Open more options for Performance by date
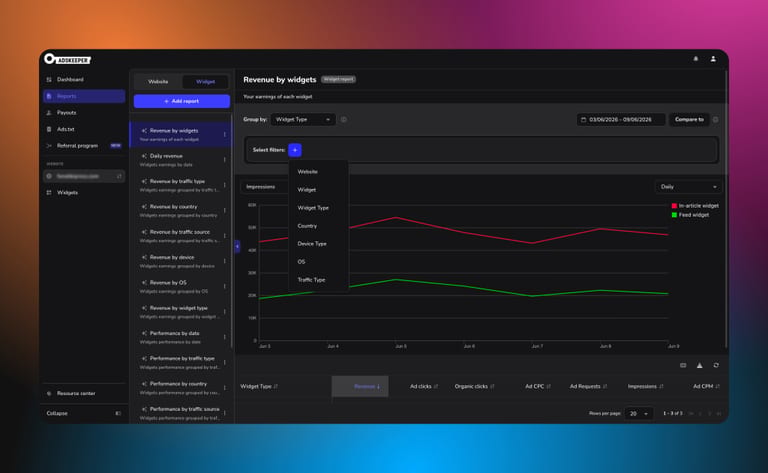The height and width of the screenshot is (473, 768). point(225,337)
